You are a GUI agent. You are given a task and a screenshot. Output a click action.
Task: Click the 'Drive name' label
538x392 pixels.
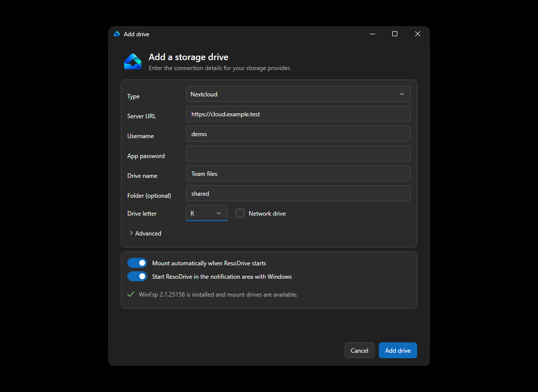(142, 176)
